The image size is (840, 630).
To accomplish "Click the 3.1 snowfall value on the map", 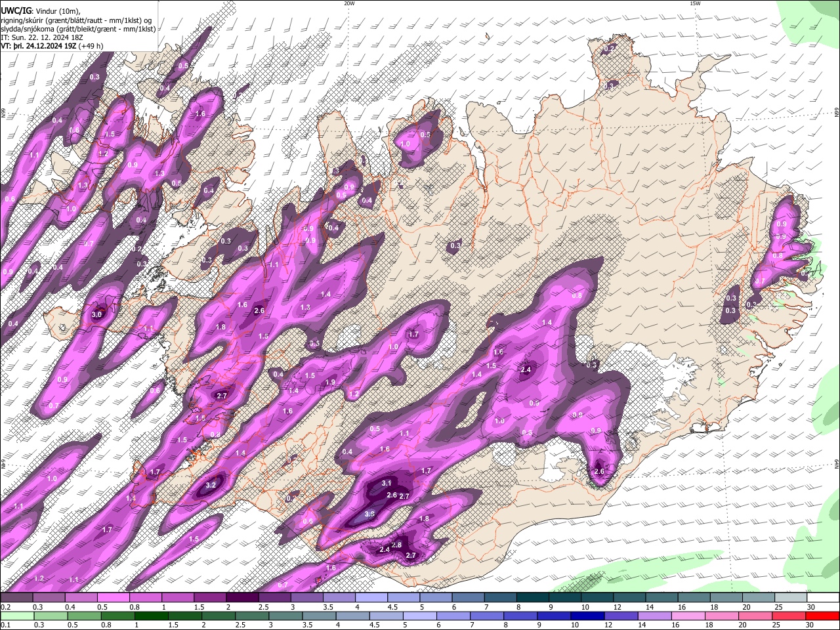I will tap(387, 484).
